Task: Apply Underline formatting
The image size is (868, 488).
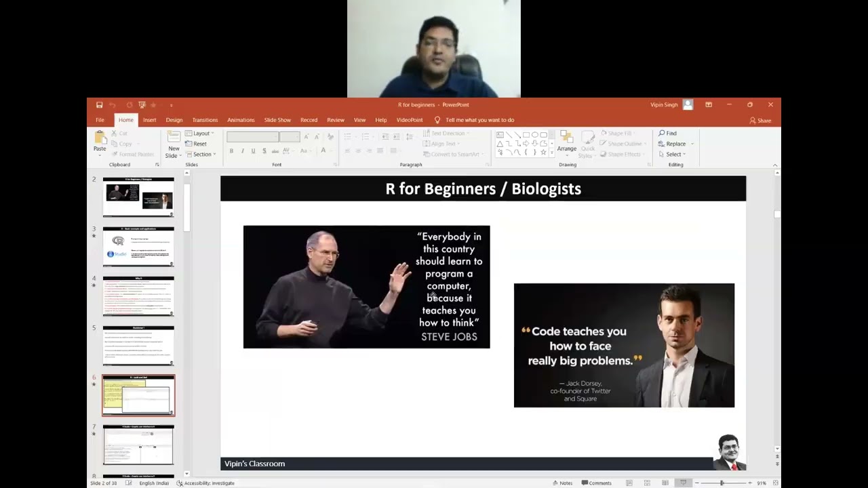Action: point(253,150)
